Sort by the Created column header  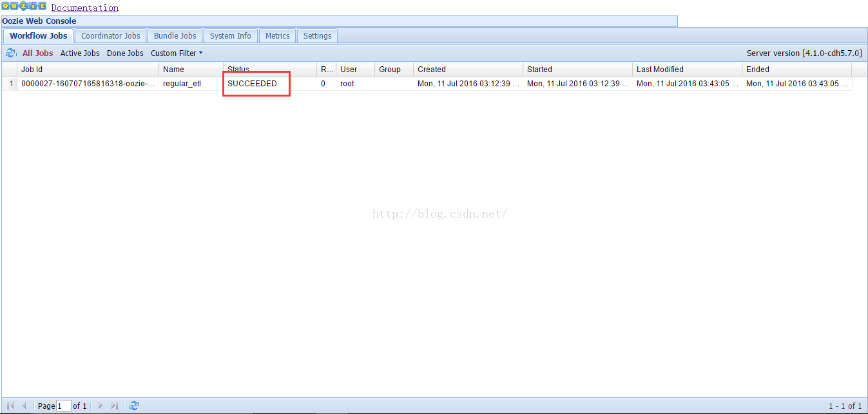(468, 70)
